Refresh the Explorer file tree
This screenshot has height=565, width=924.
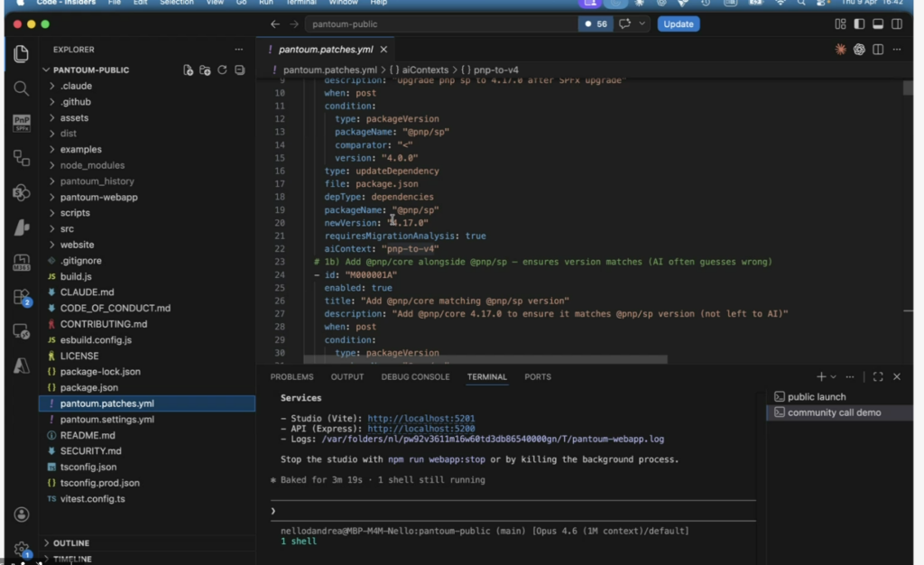pyautogui.click(x=222, y=70)
